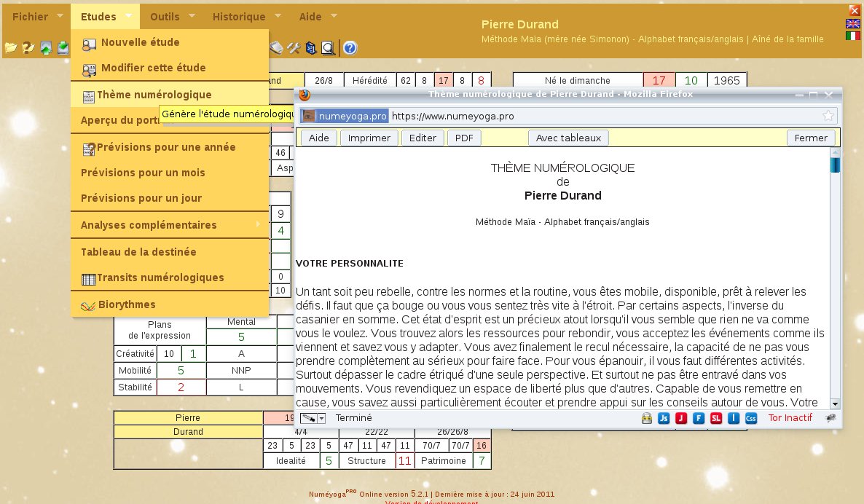The width and height of the screenshot is (864, 504).
Task: Open the folder icon in main toolbar
Action: point(10,48)
